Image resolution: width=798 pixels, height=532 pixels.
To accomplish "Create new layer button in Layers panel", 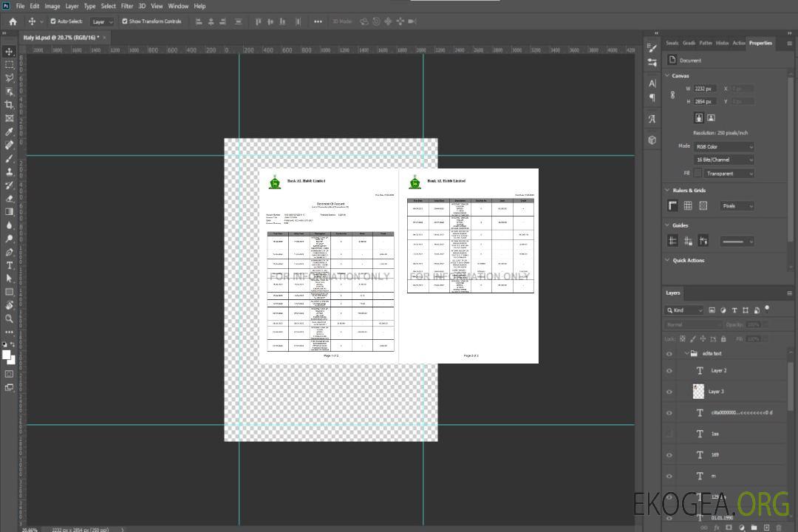I will tap(766, 528).
